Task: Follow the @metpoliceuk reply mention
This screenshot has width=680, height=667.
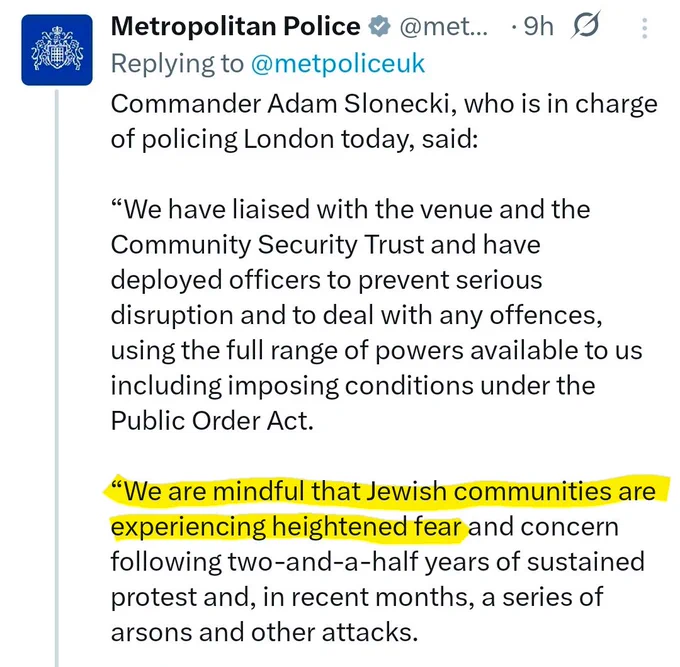Action: [338, 64]
